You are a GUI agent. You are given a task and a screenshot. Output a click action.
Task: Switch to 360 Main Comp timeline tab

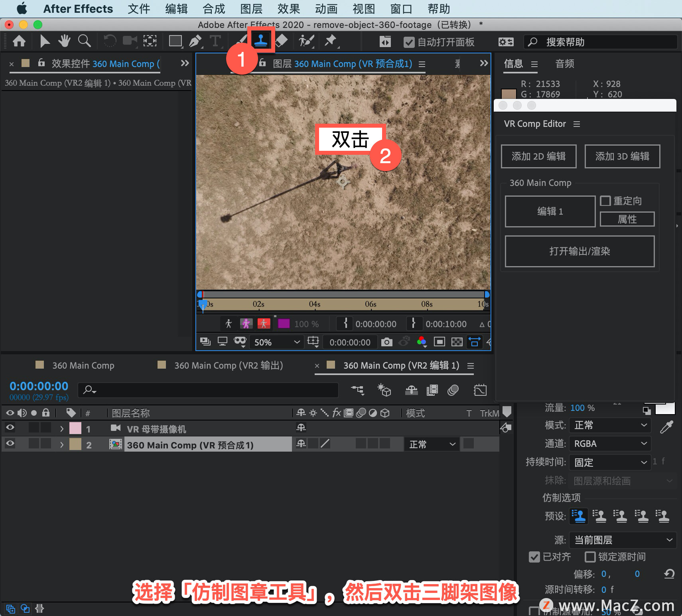pos(83,365)
